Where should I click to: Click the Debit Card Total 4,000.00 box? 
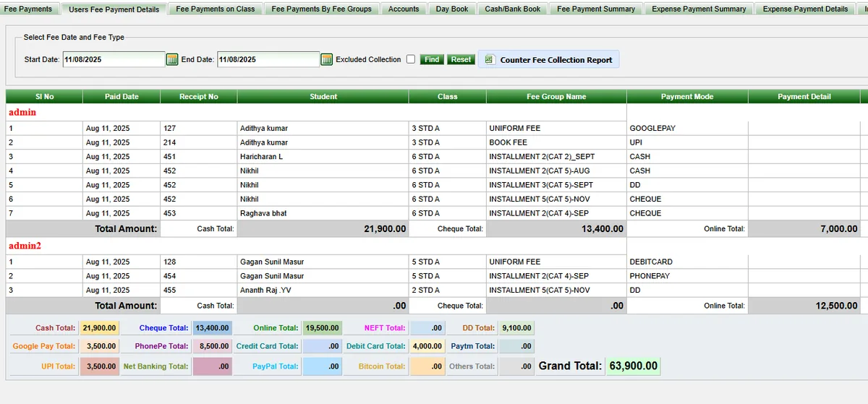pos(429,346)
